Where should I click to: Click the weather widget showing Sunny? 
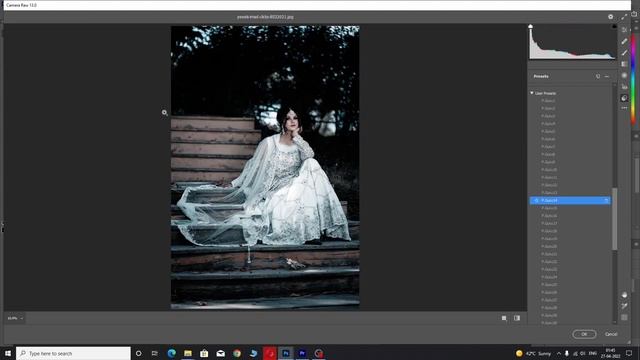[x=533, y=353]
